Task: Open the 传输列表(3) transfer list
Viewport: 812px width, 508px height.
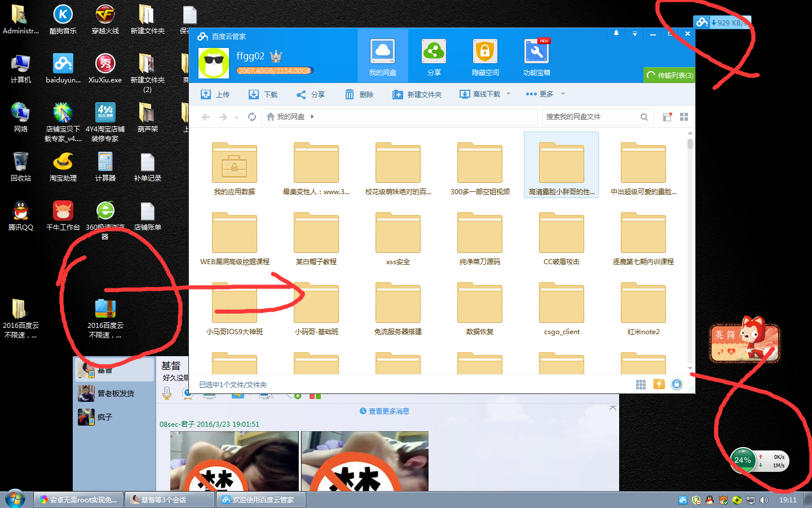Action: [670, 75]
